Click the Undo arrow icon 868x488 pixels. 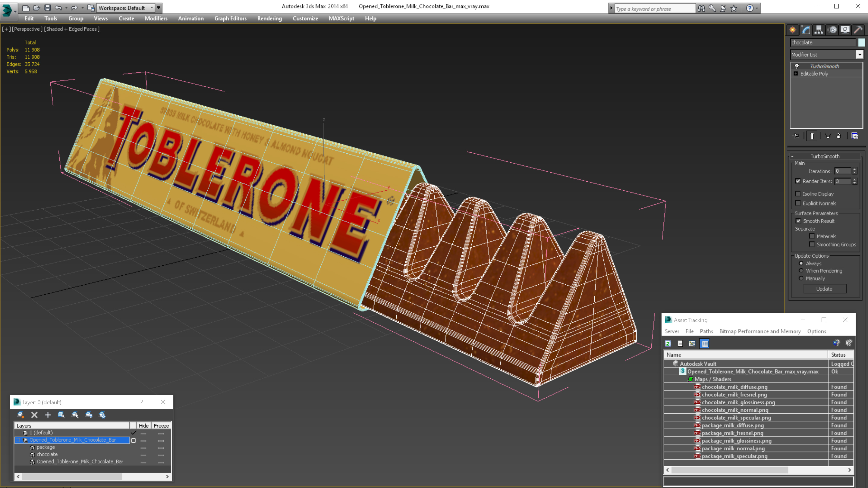58,8
